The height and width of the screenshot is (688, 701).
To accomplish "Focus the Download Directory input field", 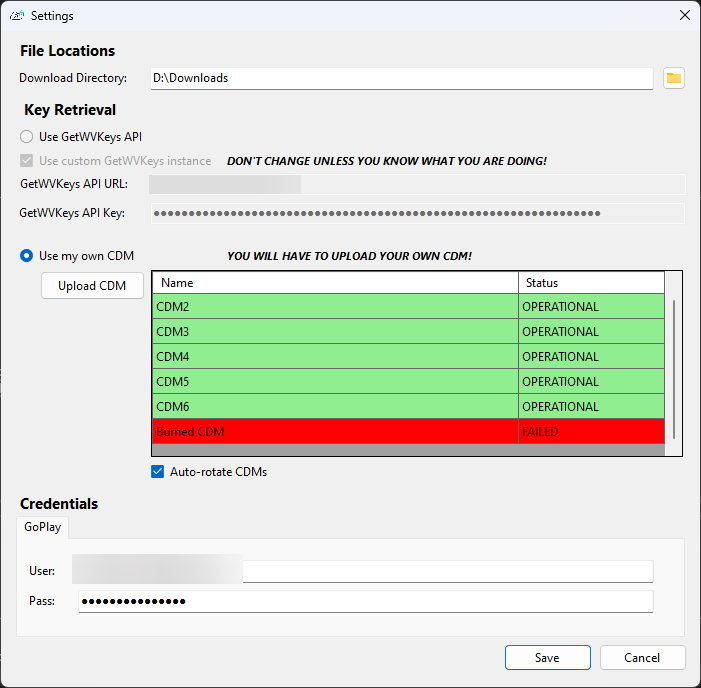I will point(402,78).
